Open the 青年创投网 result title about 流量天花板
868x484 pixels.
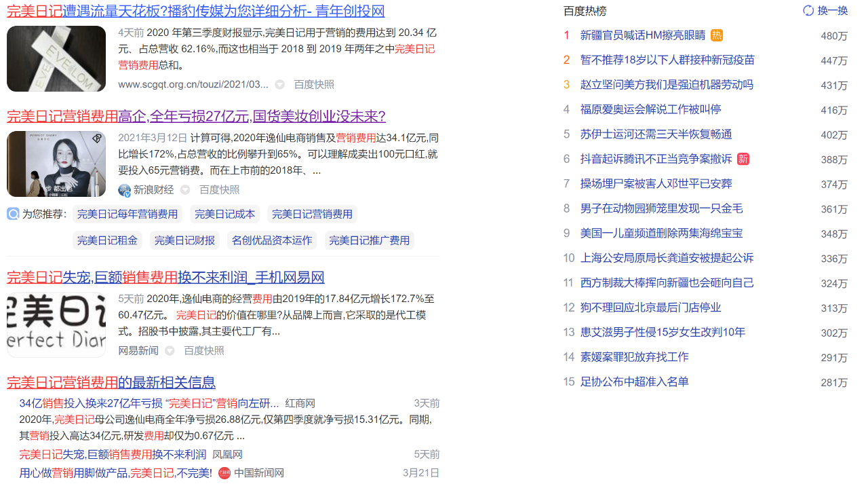196,11
